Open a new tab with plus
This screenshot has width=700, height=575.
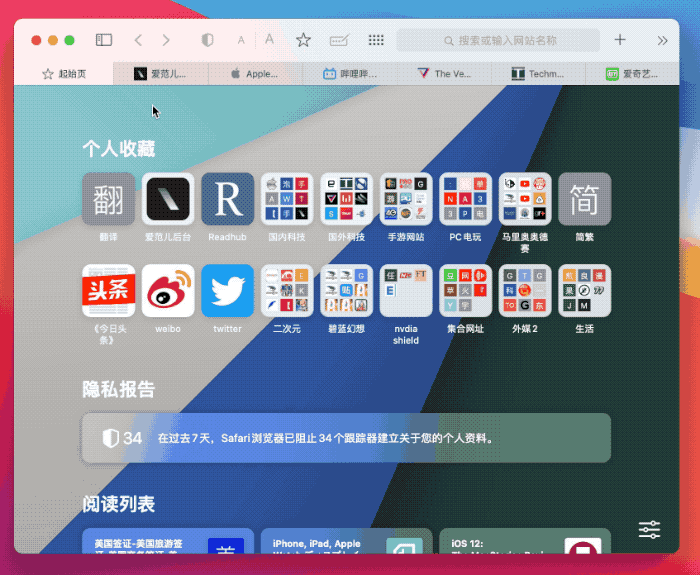(620, 40)
